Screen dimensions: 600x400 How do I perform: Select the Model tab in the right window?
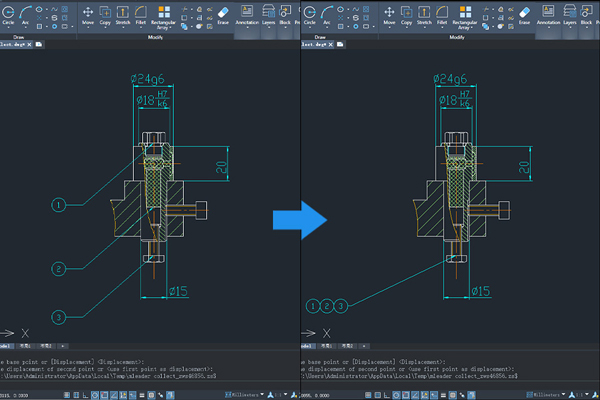[x=306, y=346]
